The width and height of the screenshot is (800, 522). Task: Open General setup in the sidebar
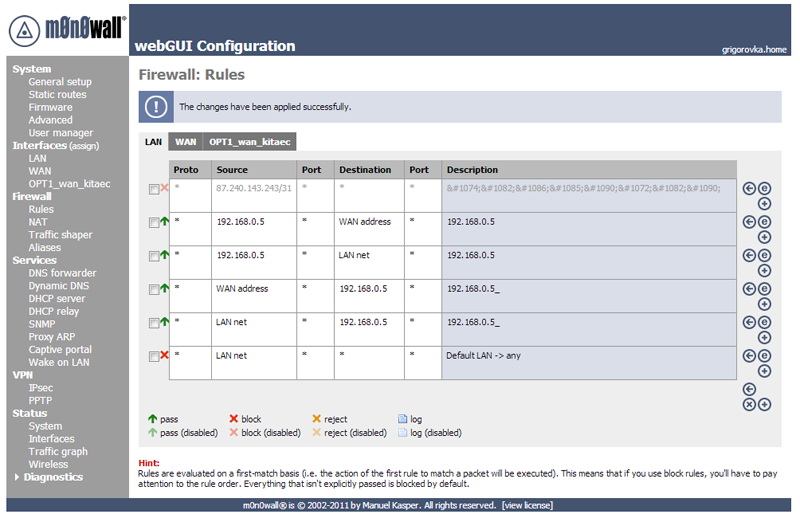[x=60, y=82]
